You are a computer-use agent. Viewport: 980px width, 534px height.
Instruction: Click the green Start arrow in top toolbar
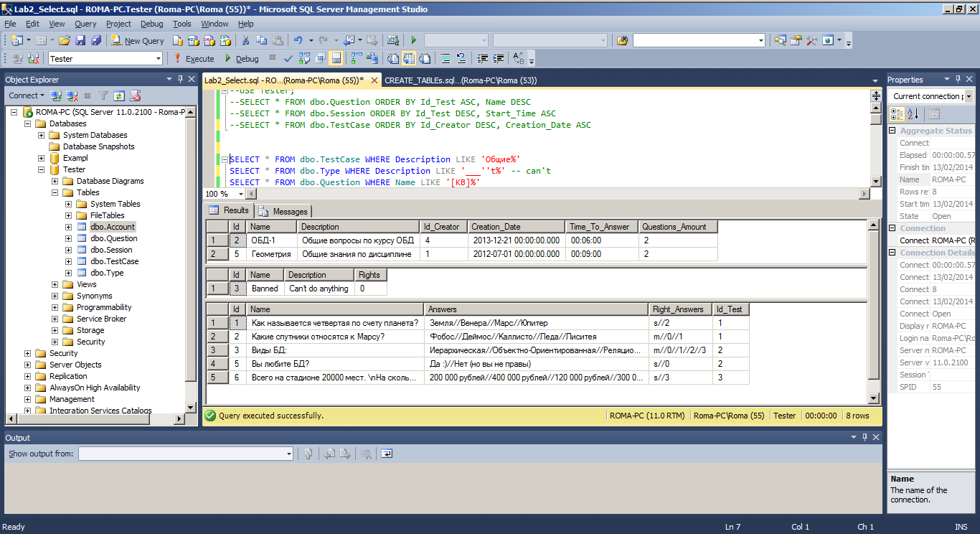(413, 41)
